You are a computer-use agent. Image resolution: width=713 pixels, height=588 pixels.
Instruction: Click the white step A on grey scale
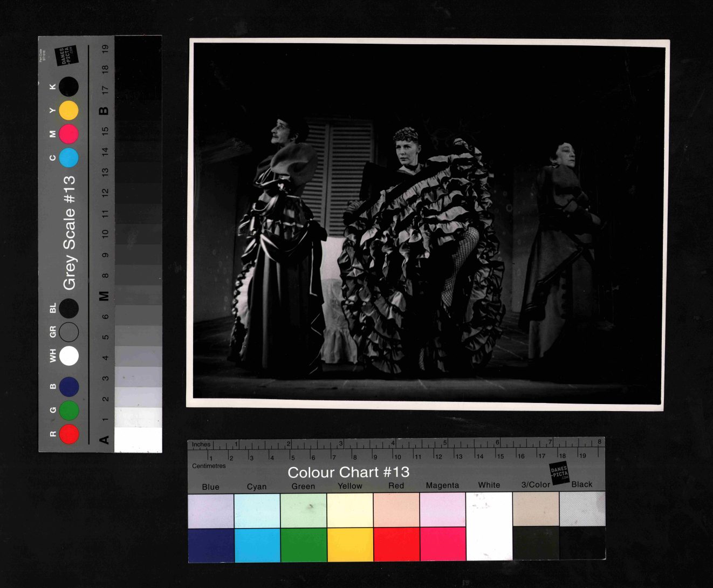pos(138,440)
